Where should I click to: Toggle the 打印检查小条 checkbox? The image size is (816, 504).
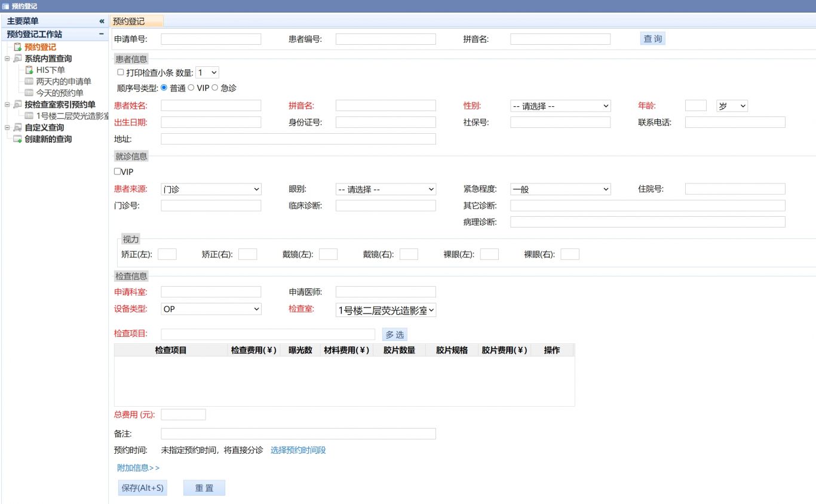[x=121, y=72]
